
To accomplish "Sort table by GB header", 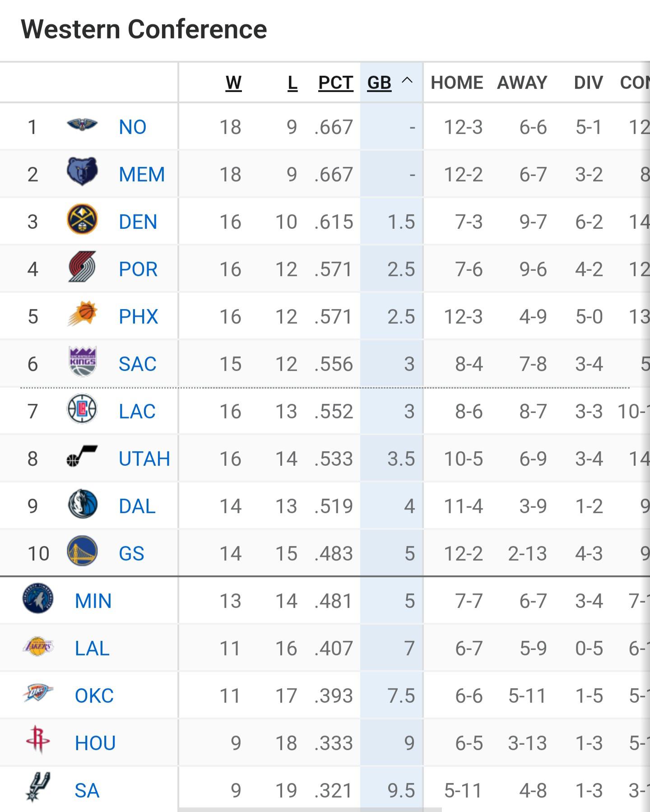I will pyautogui.click(x=379, y=83).
